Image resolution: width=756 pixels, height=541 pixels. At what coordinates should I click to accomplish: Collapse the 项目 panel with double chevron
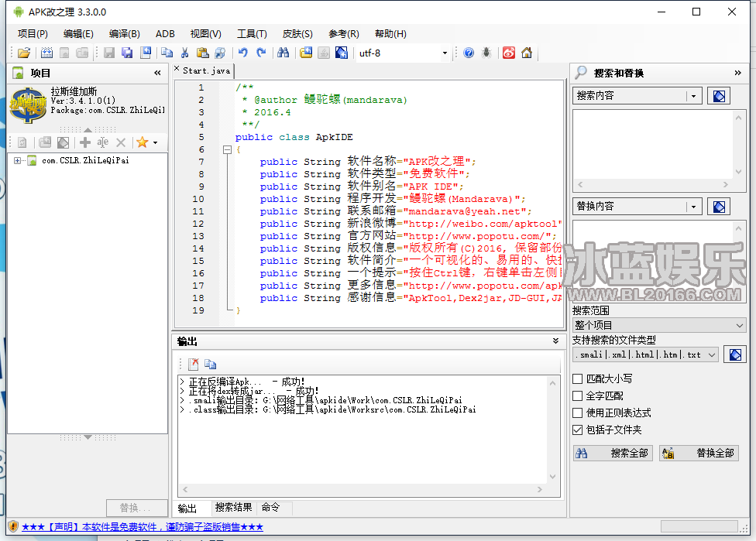coord(157,74)
